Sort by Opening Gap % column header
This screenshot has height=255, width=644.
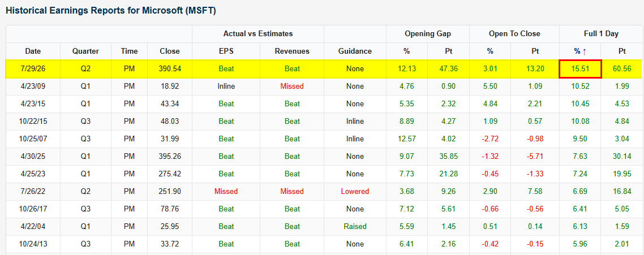point(407,51)
